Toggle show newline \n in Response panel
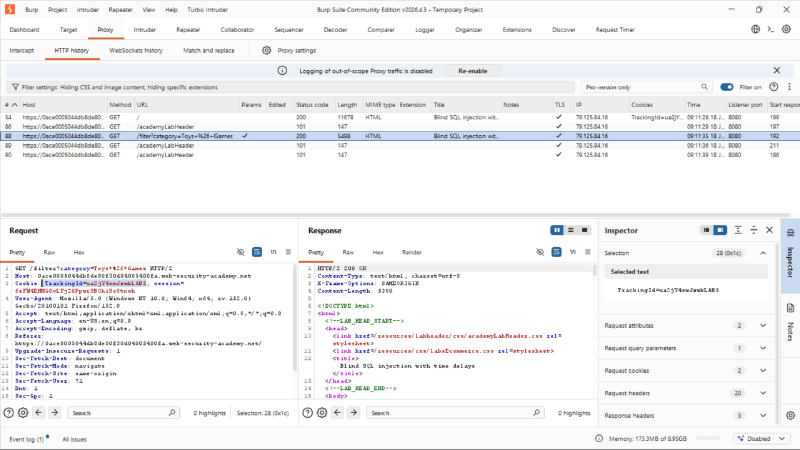800x450 pixels. point(572,252)
